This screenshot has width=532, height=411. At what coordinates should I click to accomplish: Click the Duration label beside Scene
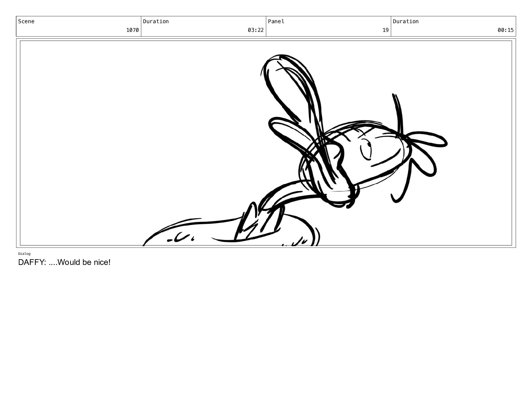click(x=156, y=21)
